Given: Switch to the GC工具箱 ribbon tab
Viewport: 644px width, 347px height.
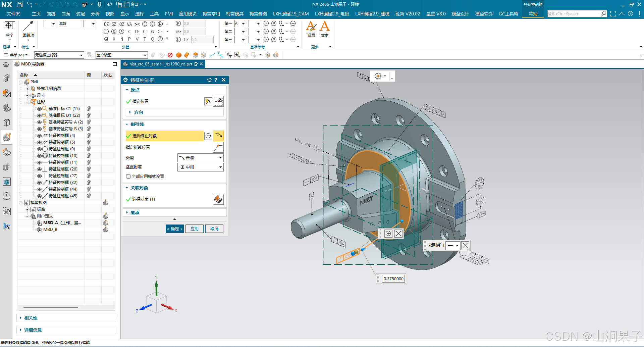Looking at the screenshot, I should 508,14.
